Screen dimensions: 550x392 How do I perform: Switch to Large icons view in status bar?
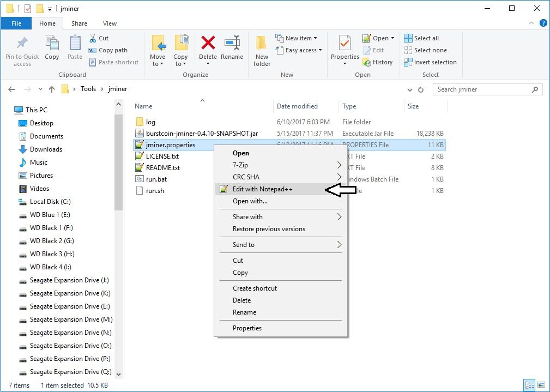(541, 385)
